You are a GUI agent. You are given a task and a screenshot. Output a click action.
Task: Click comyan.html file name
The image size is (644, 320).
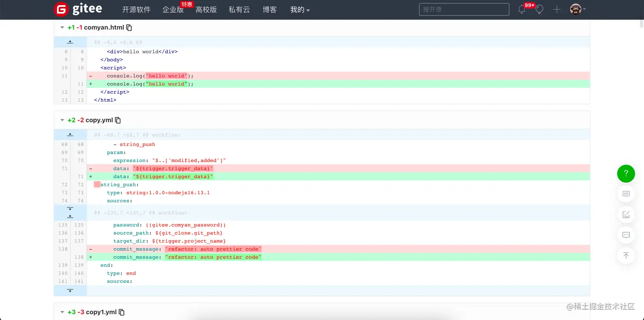(x=104, y=28)
